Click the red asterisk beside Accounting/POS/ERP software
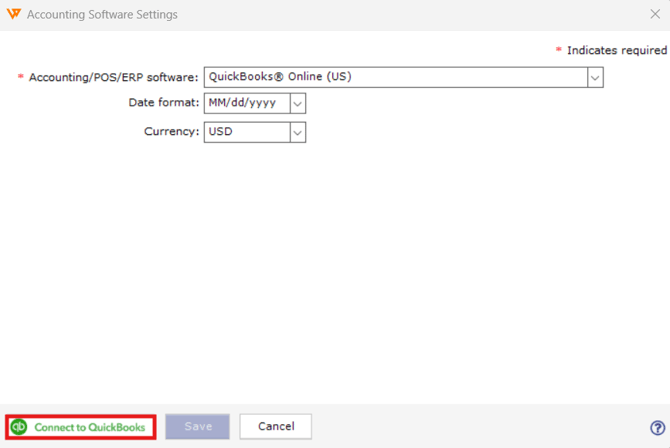 click(x=21, y=76)
